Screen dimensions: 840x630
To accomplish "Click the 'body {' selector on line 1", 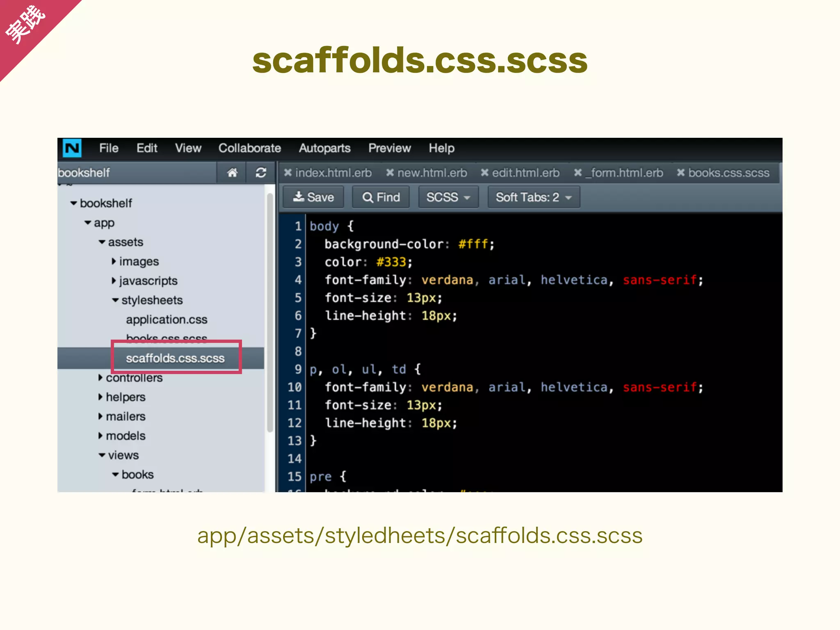I will point(332,226).
